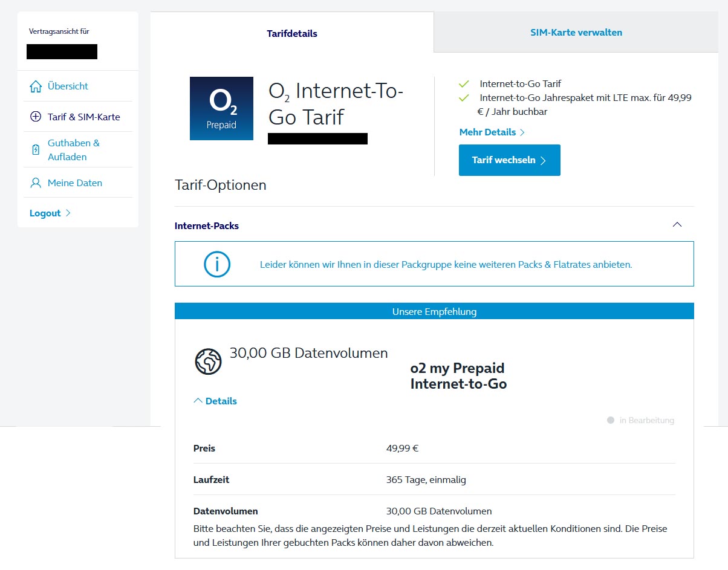Viewport: 728px width, 570px height.
Task: Click the house icon beside Übersicht
Action: (x=36, y=86)
